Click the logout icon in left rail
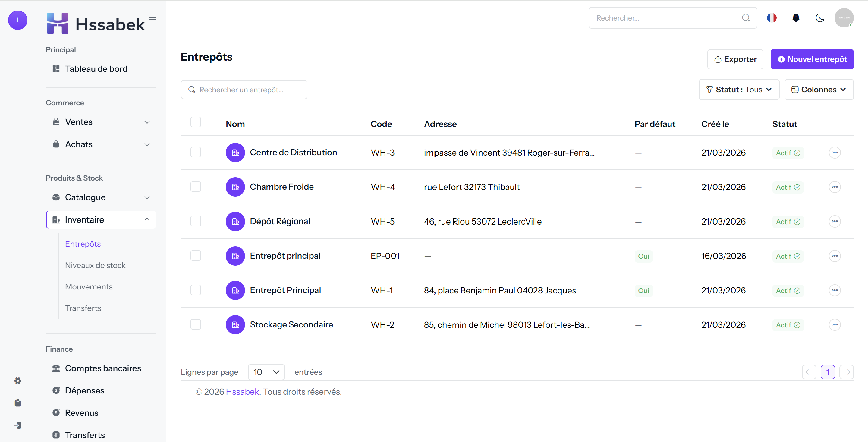 tap(18, 425)
